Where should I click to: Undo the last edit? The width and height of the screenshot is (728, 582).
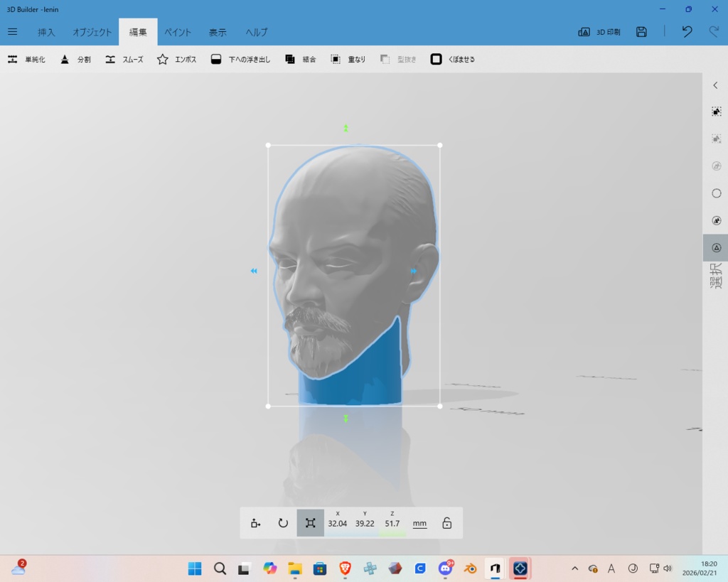(687, 31)
